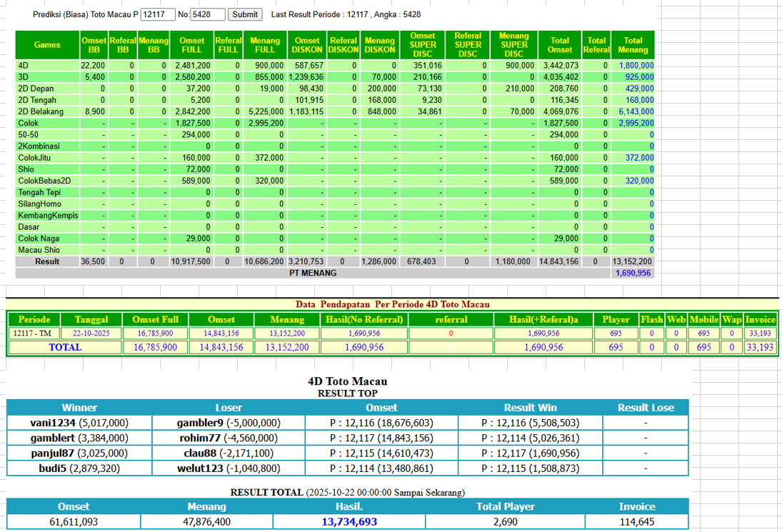Select 2D Belakang Menang FULL 5,225,000
Screen dimensions: 782x532
[266, 111]
